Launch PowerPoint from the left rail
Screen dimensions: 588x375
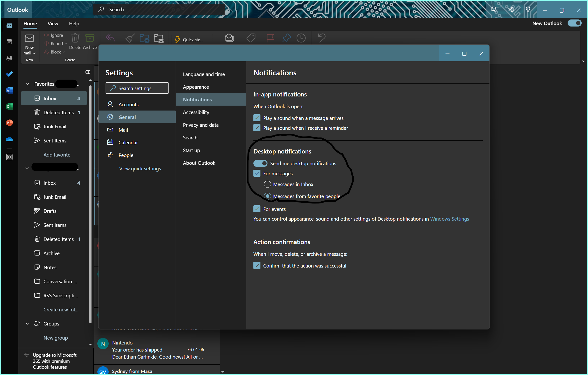[9, 122]
